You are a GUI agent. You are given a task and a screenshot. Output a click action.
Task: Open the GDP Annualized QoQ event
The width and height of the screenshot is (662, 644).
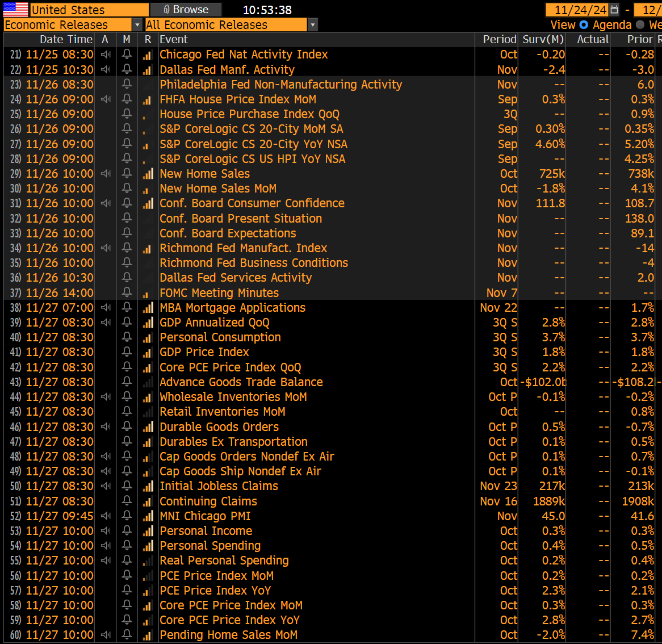[x=215, y=322]
